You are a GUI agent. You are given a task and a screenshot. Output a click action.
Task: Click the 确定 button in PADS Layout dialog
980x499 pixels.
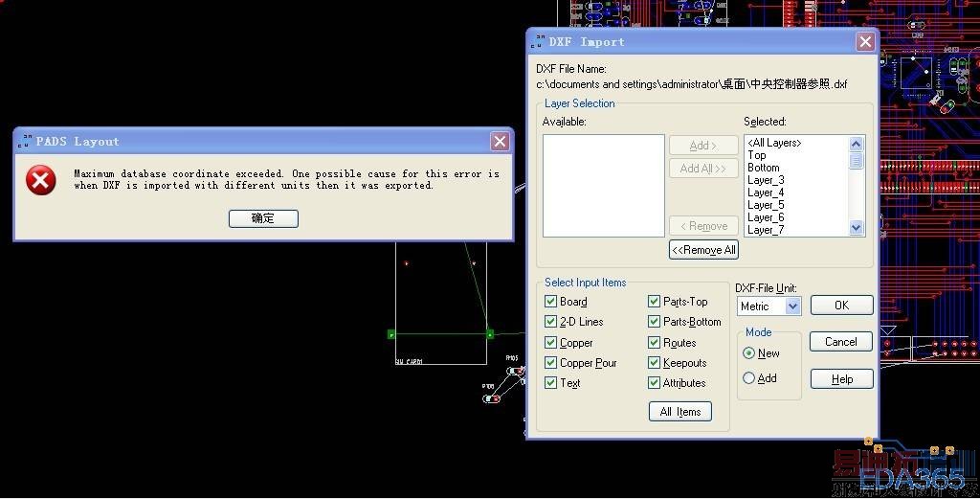(x=263, y=218)
